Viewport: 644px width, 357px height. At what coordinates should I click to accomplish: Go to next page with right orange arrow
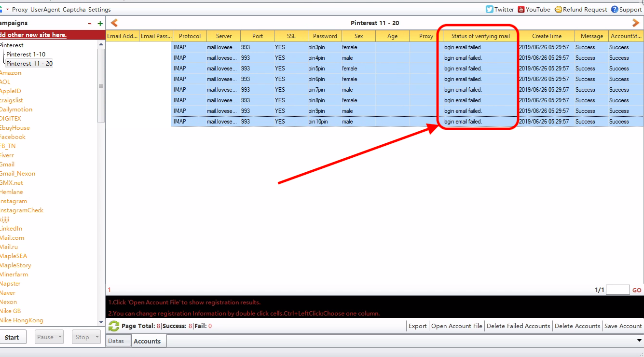click(635, 23)
